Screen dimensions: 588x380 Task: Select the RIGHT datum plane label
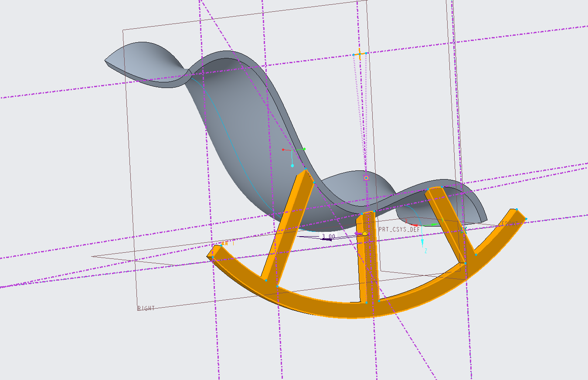point(146,308)
